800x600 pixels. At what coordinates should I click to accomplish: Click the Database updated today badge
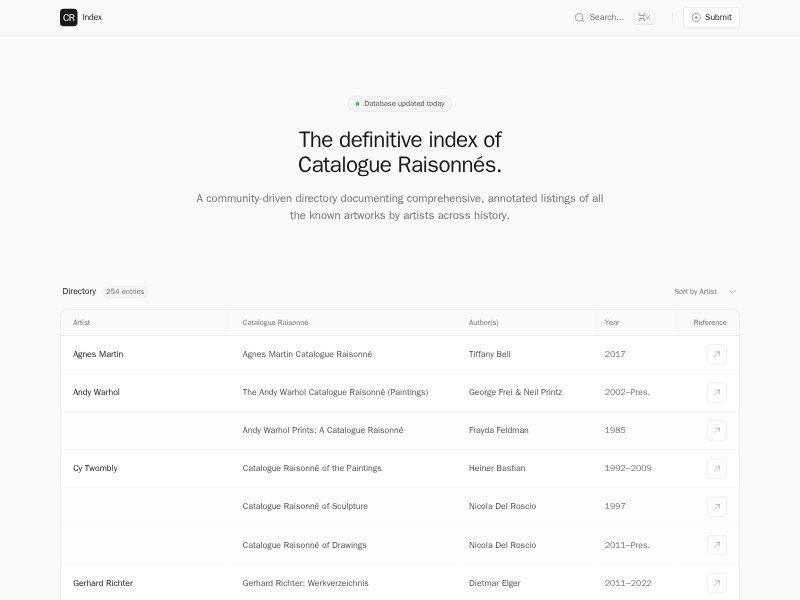tap(400, 103)
